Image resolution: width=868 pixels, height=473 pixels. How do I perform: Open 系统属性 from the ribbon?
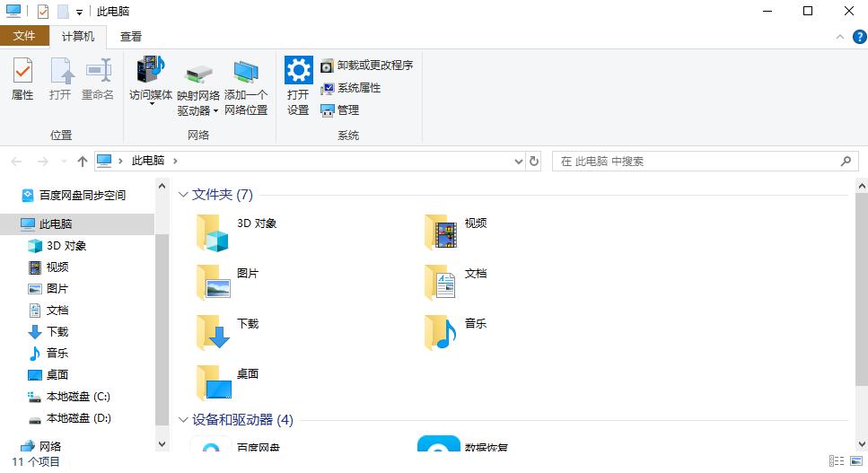click(x=350, y=88)
